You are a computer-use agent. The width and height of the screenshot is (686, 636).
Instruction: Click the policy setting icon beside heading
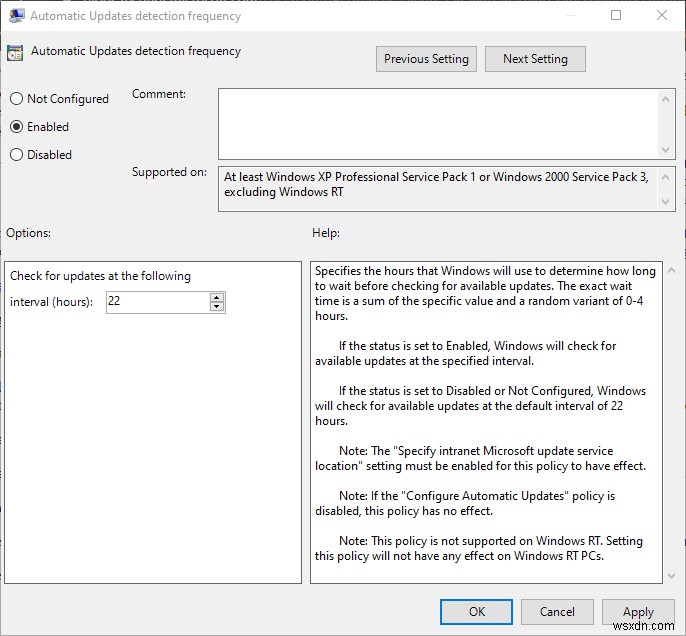coord(15,53)
